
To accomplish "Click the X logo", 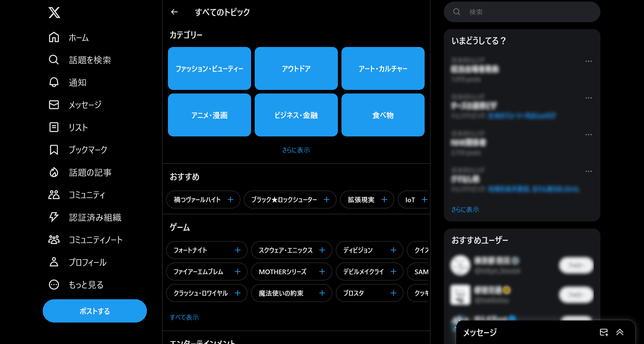I will pos(54,13).
